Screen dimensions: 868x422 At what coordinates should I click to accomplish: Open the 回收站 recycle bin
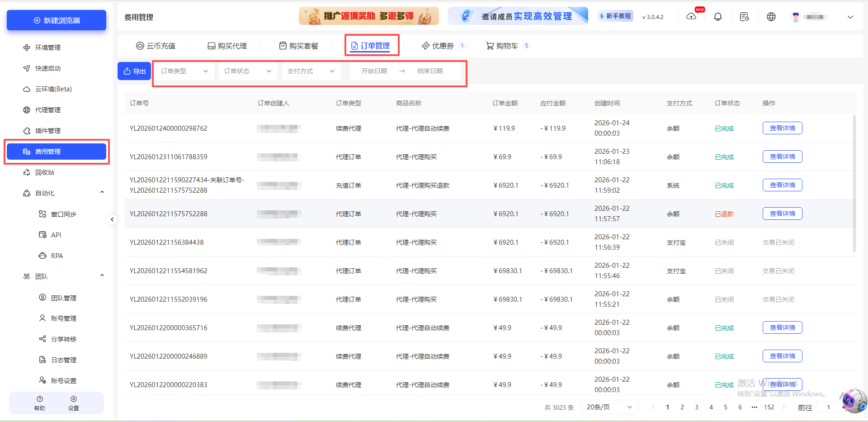(42, 172)
